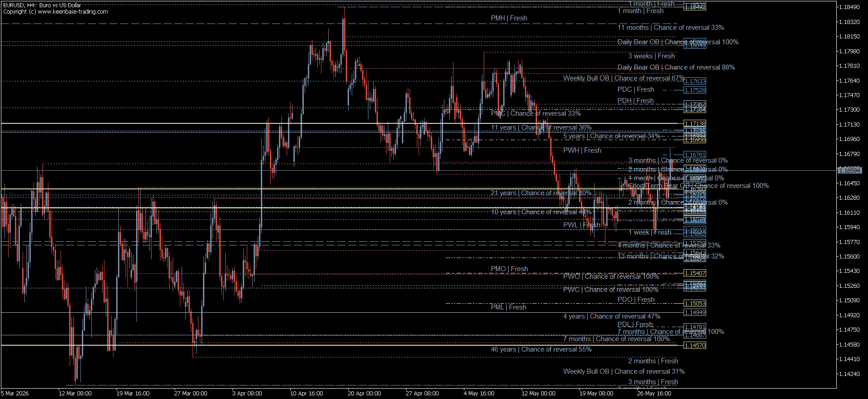Click '27 Mar 00:00' on the time axis

[191, 394]
